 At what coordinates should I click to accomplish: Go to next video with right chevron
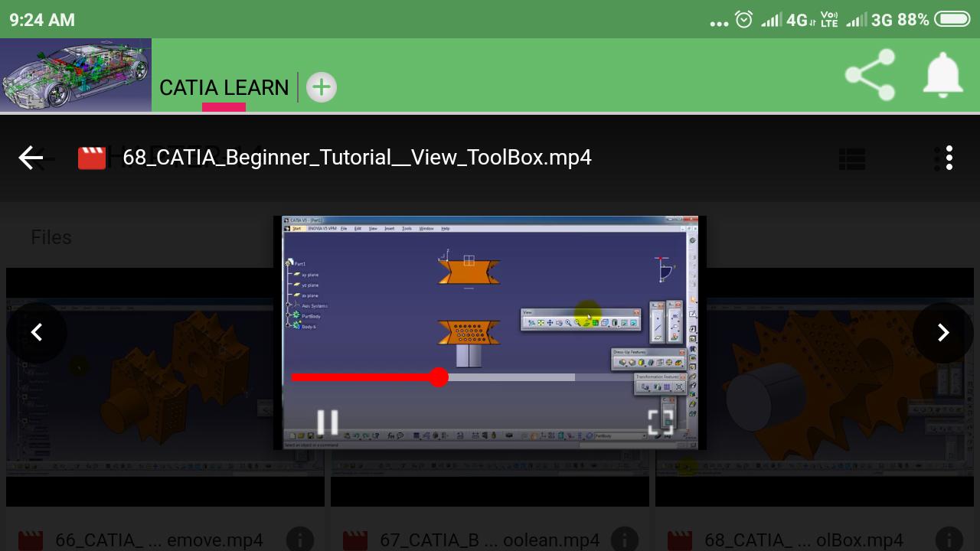coord(943,332)
